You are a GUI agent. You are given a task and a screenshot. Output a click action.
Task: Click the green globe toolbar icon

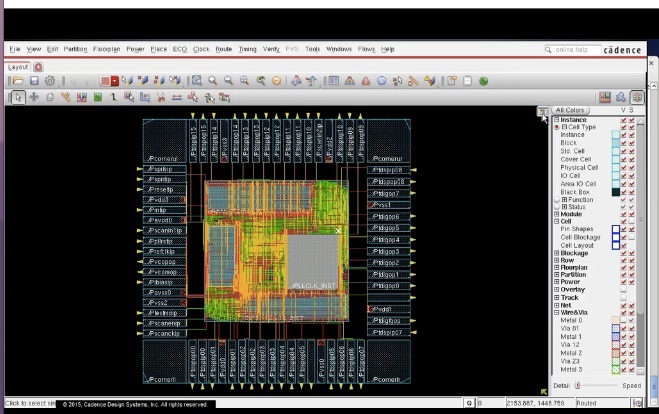(x=484, y=81)
